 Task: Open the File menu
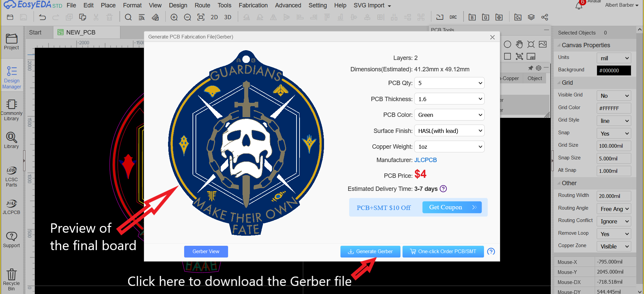pyautogui.click(x=71, y=5)
